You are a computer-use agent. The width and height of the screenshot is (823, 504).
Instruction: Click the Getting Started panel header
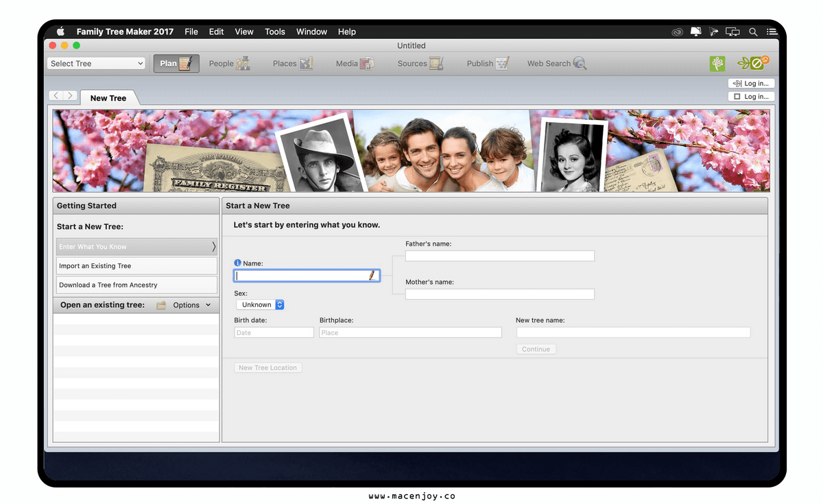(136, 206)
